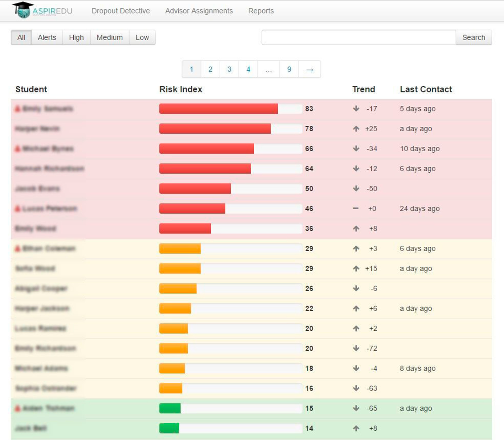Click the pagination ellipsis item
Screen dimensions: 504x440
[x=269, y=69]
